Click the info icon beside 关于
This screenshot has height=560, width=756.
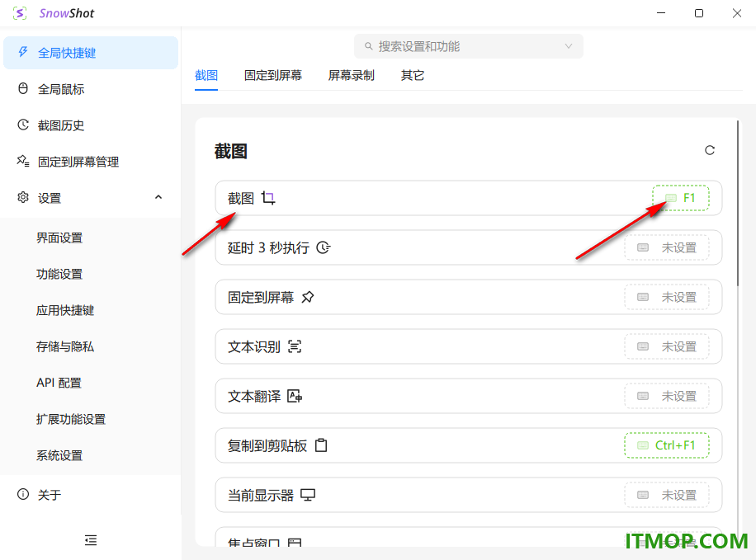tap(23, 495)
